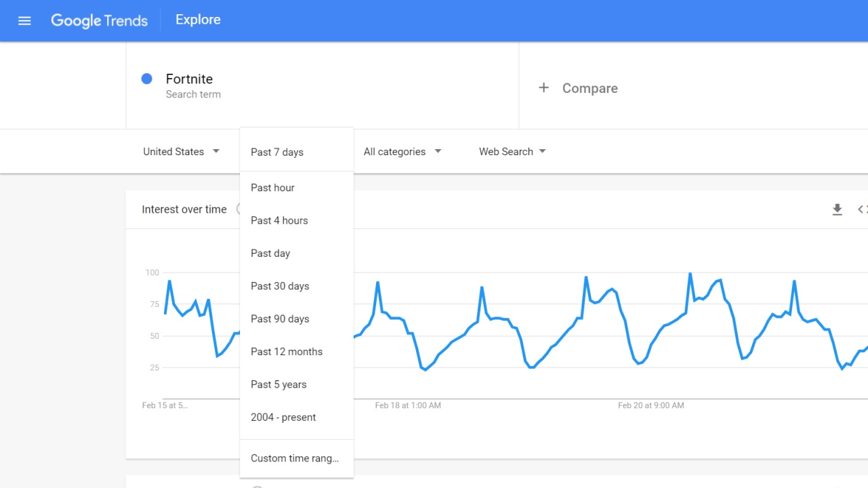Open the Web Search type dropdown
The image size is (868, 488).
[512, 152]
